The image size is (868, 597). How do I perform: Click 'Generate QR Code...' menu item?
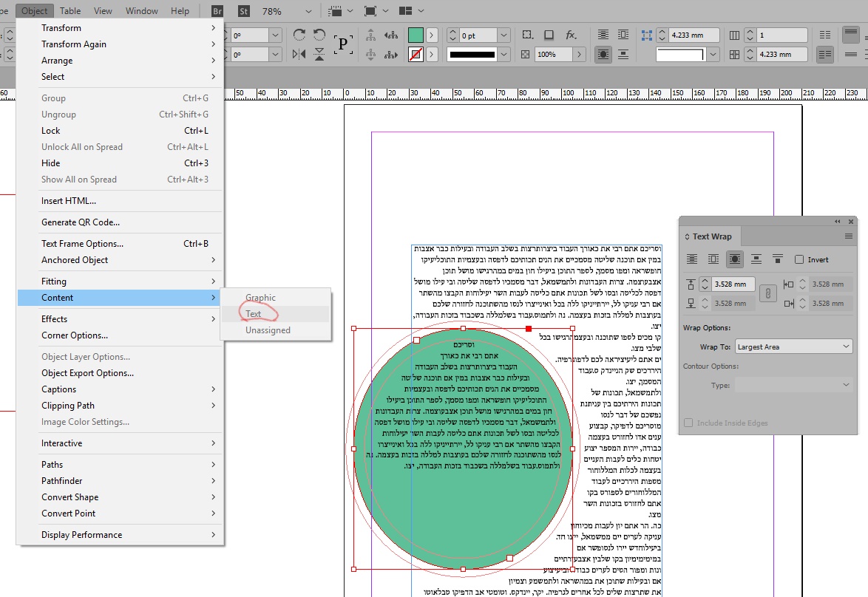(80, 222)
